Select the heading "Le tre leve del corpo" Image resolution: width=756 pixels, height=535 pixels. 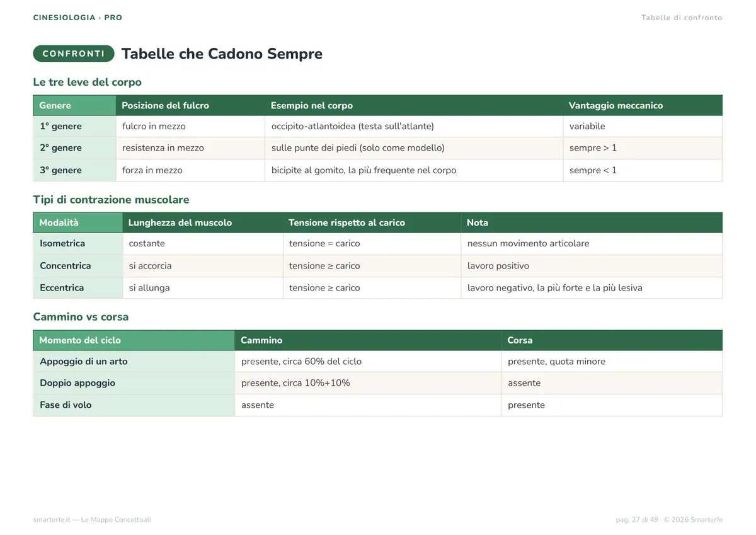[88, 82]
